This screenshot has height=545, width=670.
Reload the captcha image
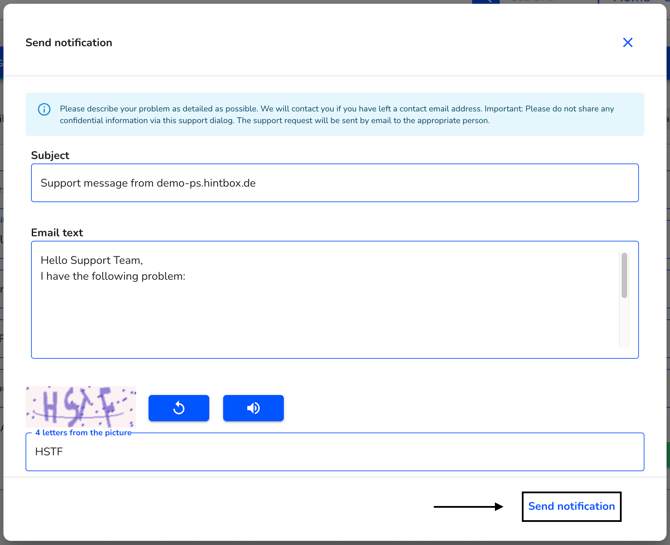pos(179,408)
